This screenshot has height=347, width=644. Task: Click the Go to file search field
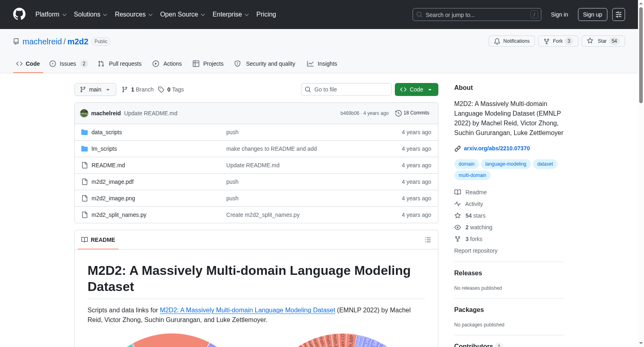coord(346,89)
